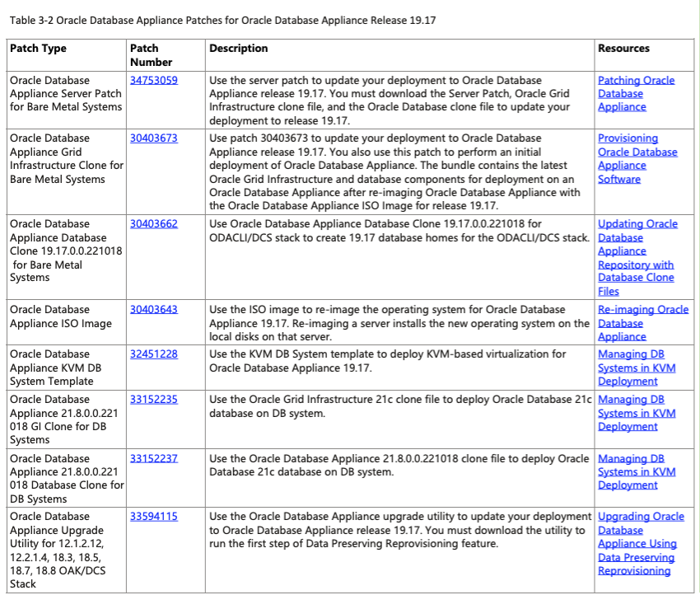Click description about 21.8.0.0.221018 clone file
Screen dimensions: 700x595
pos(399,465)
